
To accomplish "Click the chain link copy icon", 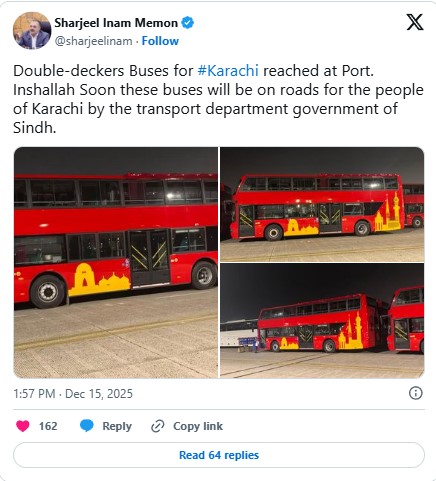I will (158, 426).
